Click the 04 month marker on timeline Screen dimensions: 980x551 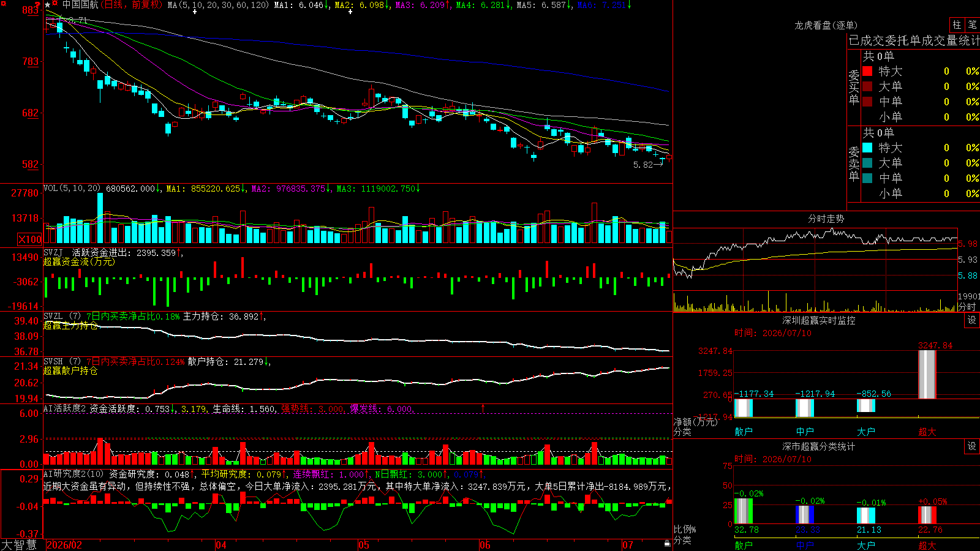pos(221,545)
